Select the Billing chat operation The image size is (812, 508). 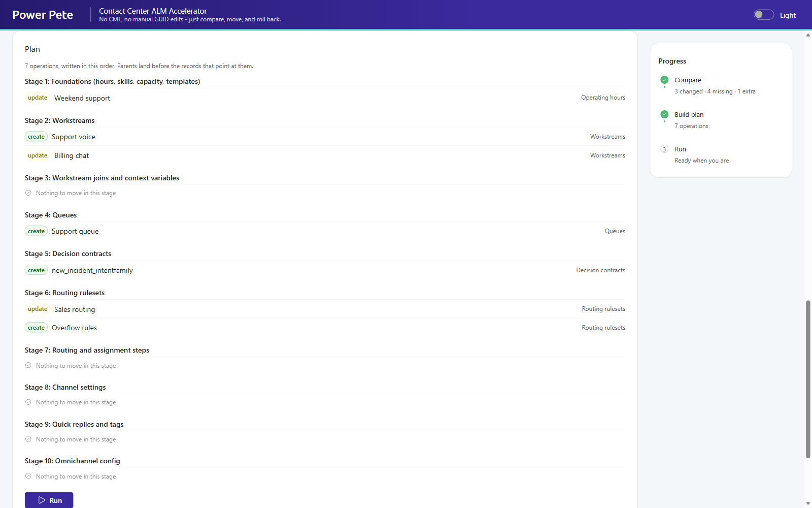point(325,155)
